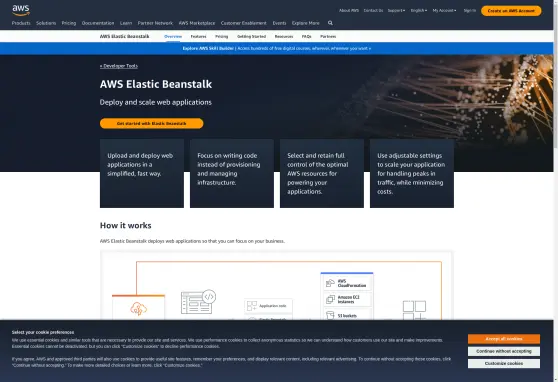Screen dimensions: 558x382
Task: Click the 'Select and retain full control' card
Action: coord(322,173)
